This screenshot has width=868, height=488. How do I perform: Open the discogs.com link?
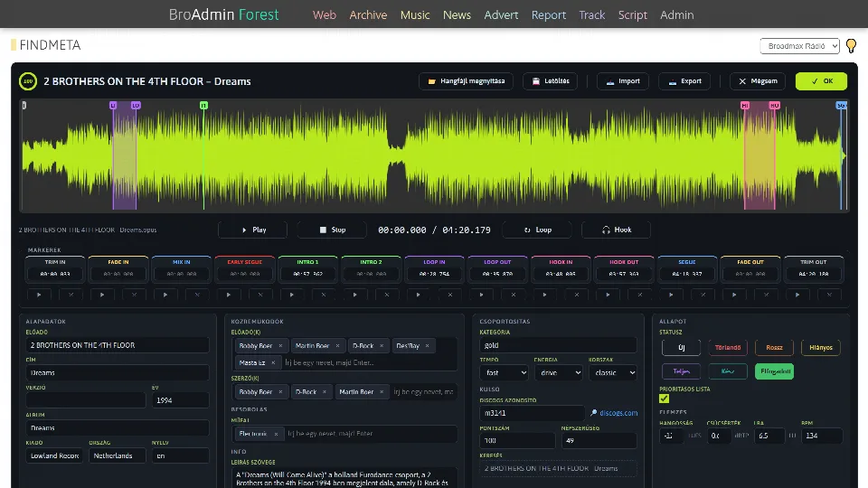(x=618, y=413)
